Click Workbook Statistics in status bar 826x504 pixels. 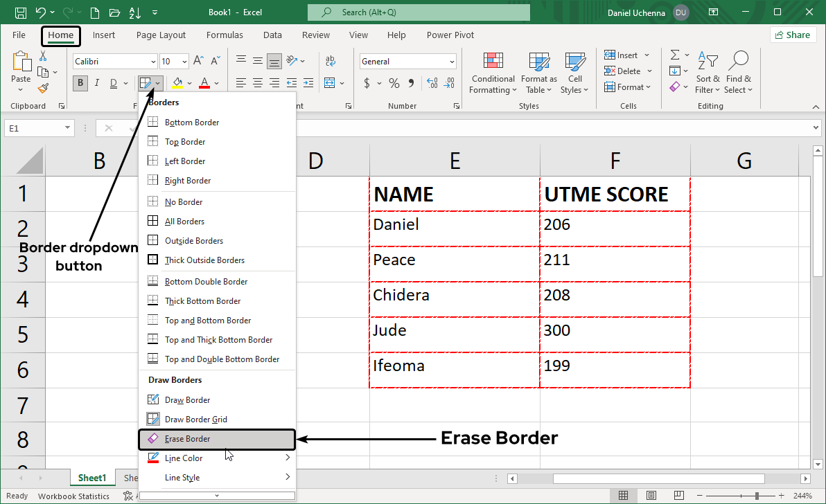(x=73, y=496)
